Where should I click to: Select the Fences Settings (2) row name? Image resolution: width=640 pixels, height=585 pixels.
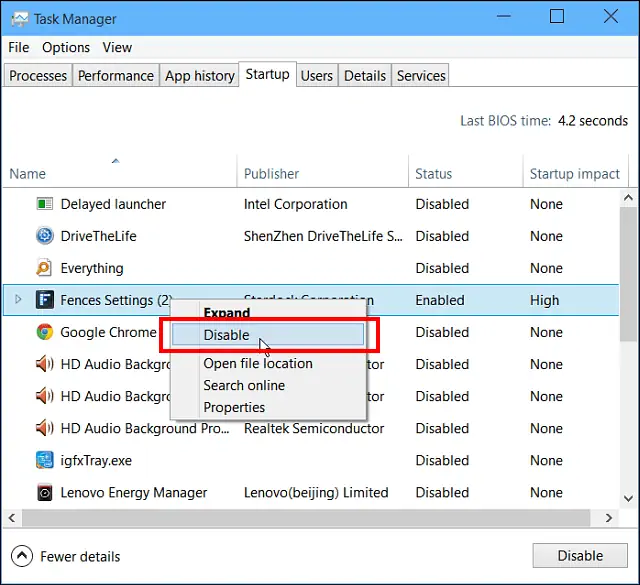pos(116,300)
